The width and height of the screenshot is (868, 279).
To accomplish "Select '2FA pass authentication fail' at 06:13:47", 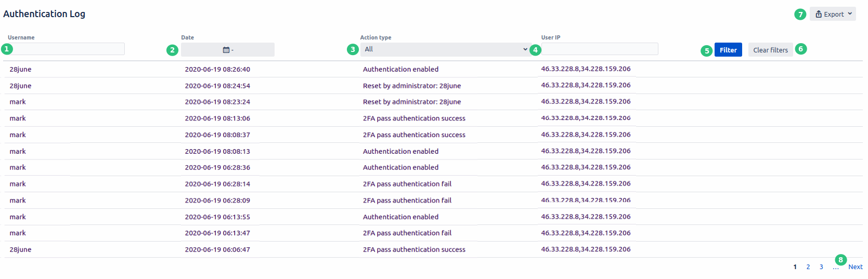I will click(x=407, y=233).
